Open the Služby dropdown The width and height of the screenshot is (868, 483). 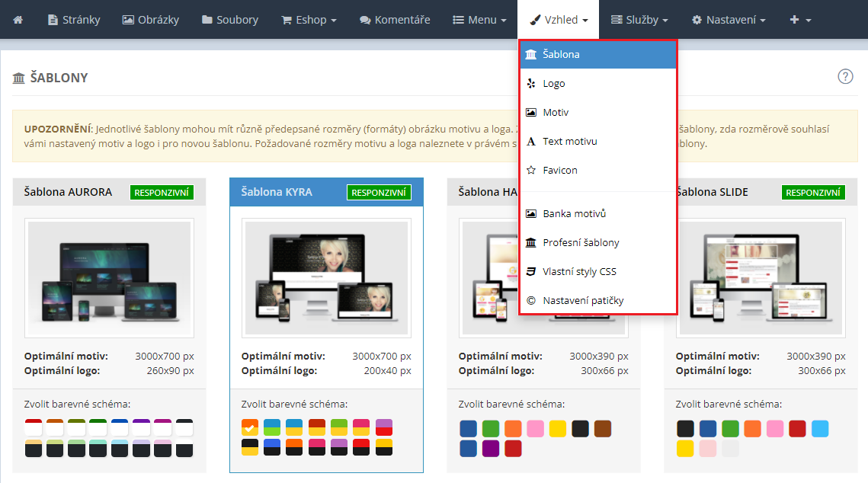[x=640, y=19]
